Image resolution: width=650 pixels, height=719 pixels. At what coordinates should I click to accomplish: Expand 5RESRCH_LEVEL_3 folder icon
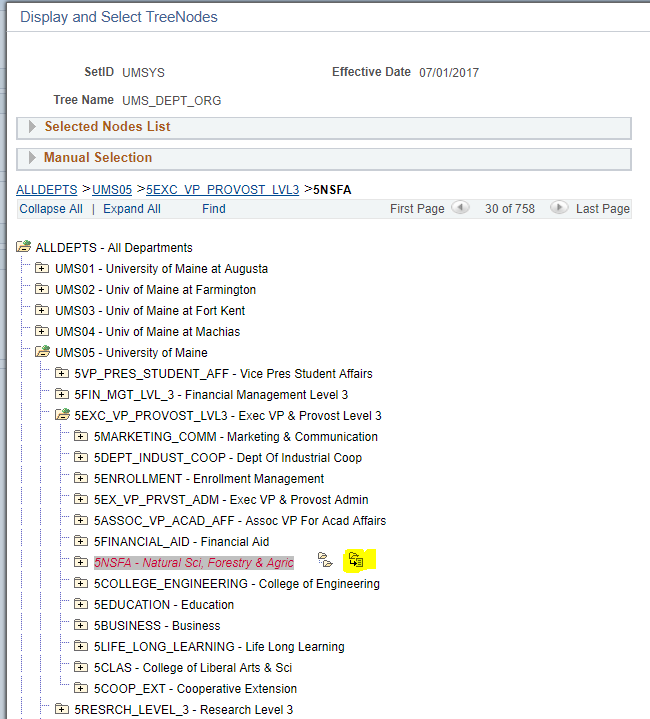pyautogui.click(x=61, y=709)
